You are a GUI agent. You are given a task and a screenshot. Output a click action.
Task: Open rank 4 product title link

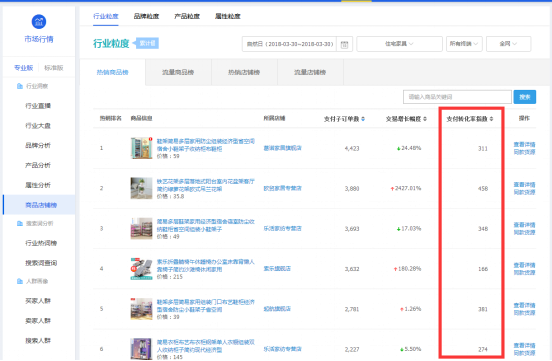pos(206,266)
